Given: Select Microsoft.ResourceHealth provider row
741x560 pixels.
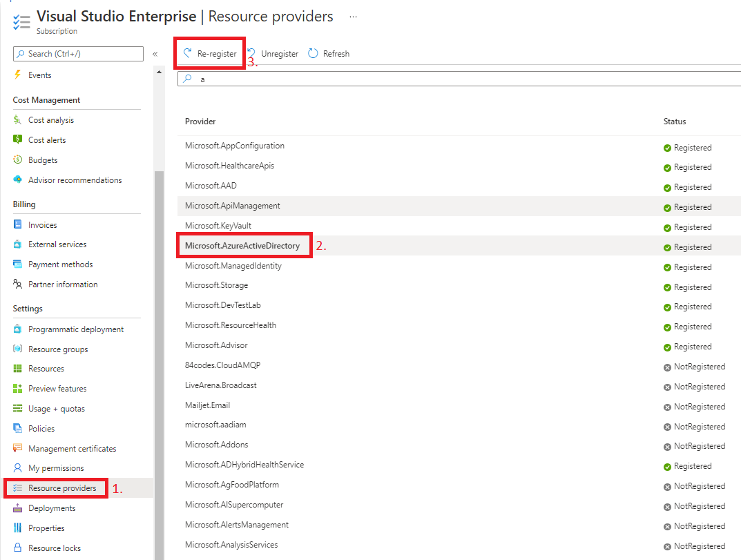Looking at the screenshot, I should point(459,325).
